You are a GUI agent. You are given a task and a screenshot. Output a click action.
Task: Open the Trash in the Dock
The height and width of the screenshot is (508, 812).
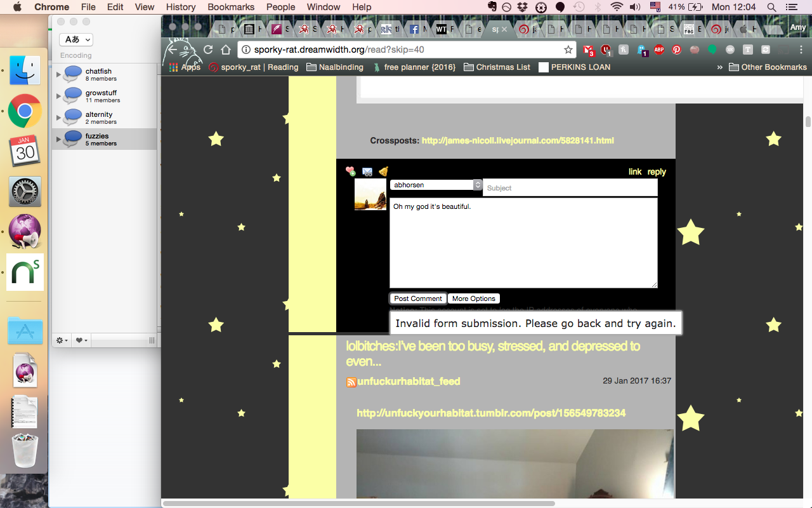(x=25, y=451)
